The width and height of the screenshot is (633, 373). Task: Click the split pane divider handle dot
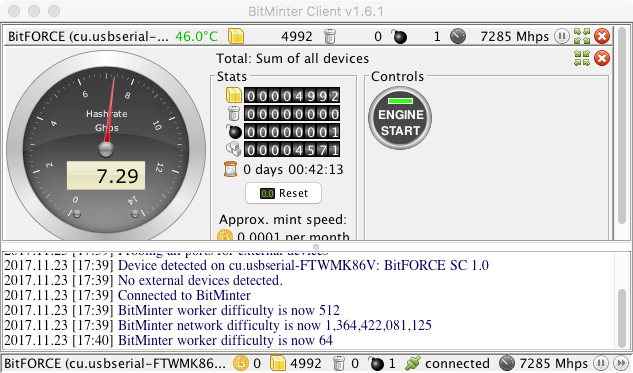click(x=316, y=247)
